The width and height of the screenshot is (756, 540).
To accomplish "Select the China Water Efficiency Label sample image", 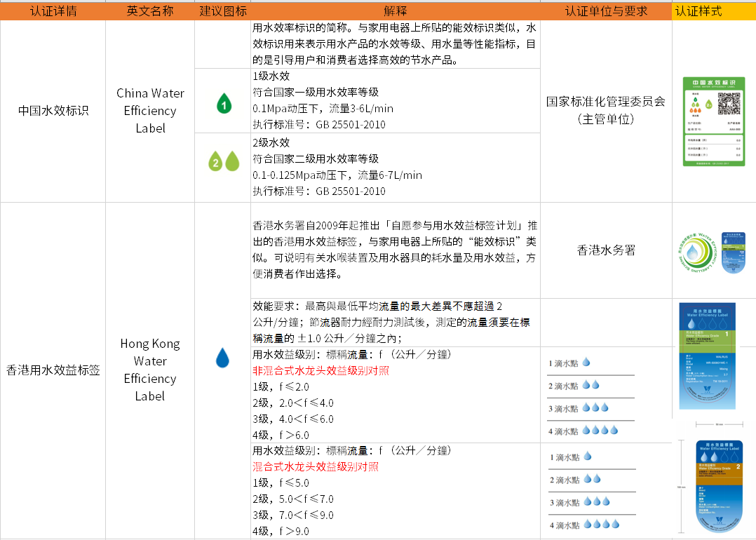I will (714, 121).
